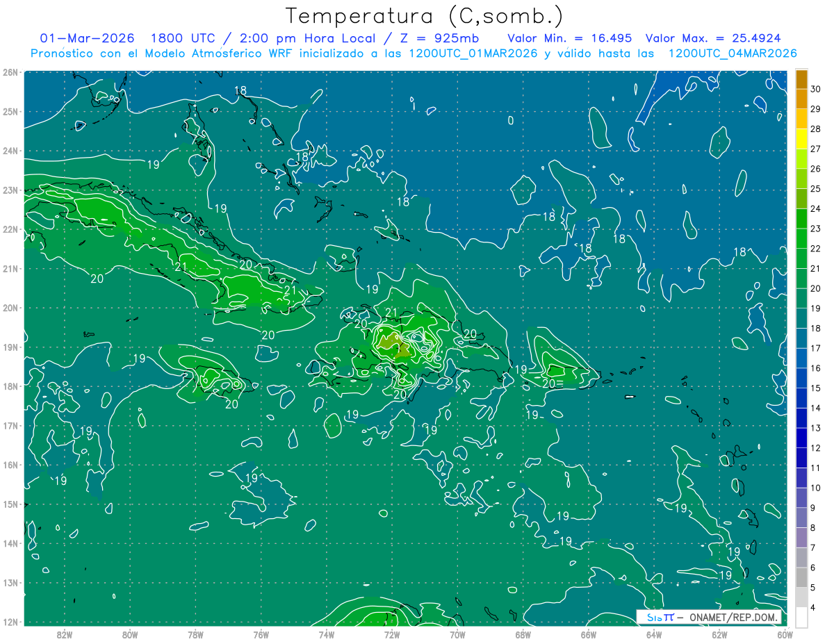The width and height of the screenshot is (834, 644).
Task: Click the '13N' latitude axis label
Action: tap(10, 583)
